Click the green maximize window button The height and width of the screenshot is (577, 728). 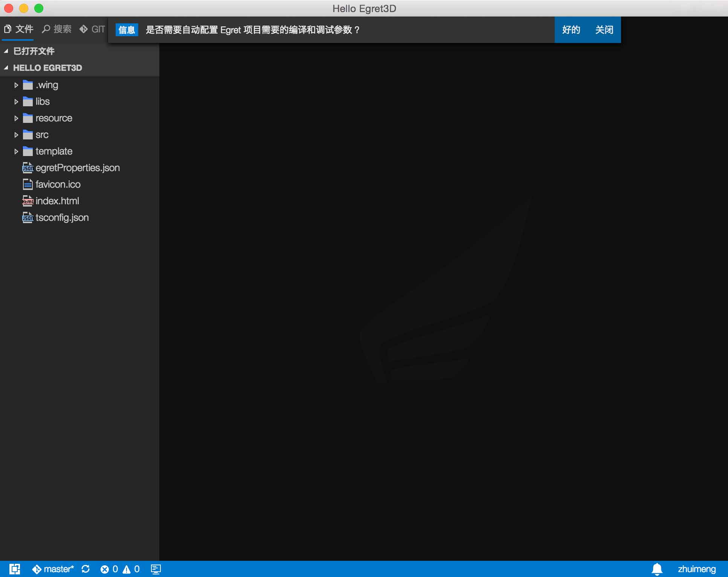point(39,8)
